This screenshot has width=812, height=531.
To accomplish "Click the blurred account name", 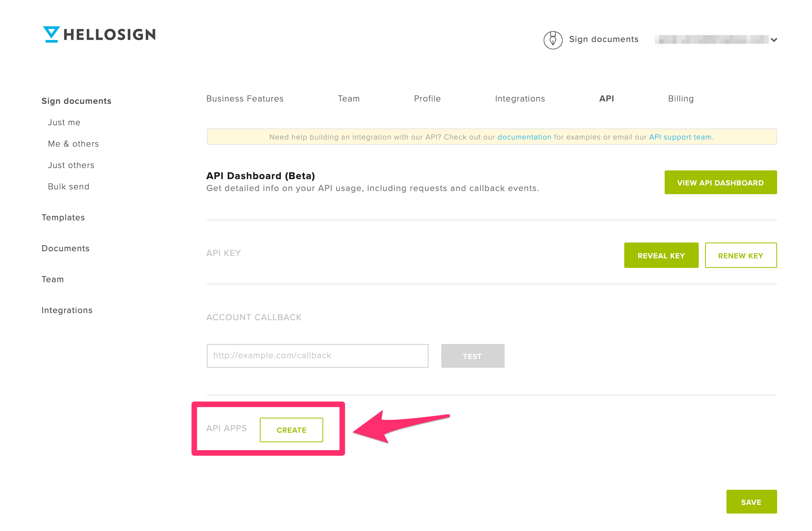I will [x=711, y=40].
